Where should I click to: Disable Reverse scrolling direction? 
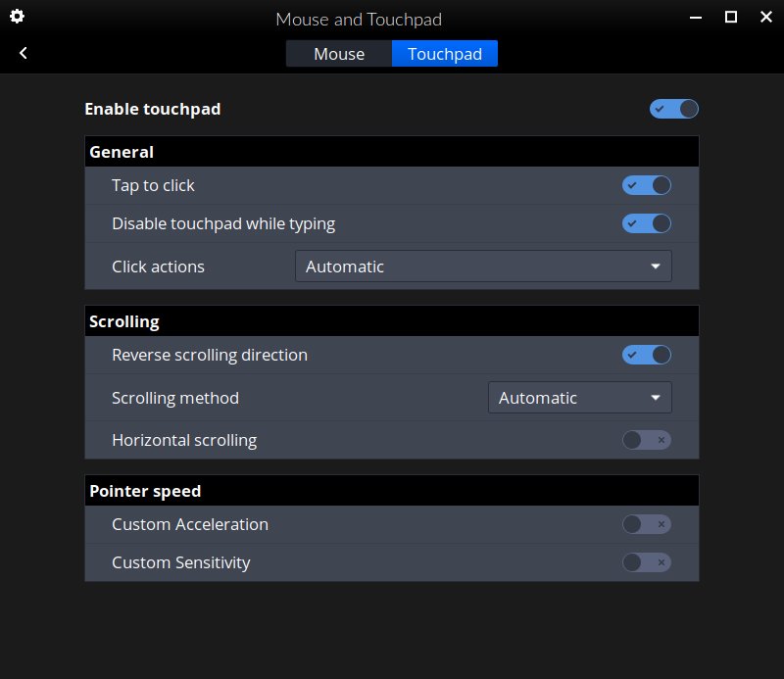pos(647,355)
